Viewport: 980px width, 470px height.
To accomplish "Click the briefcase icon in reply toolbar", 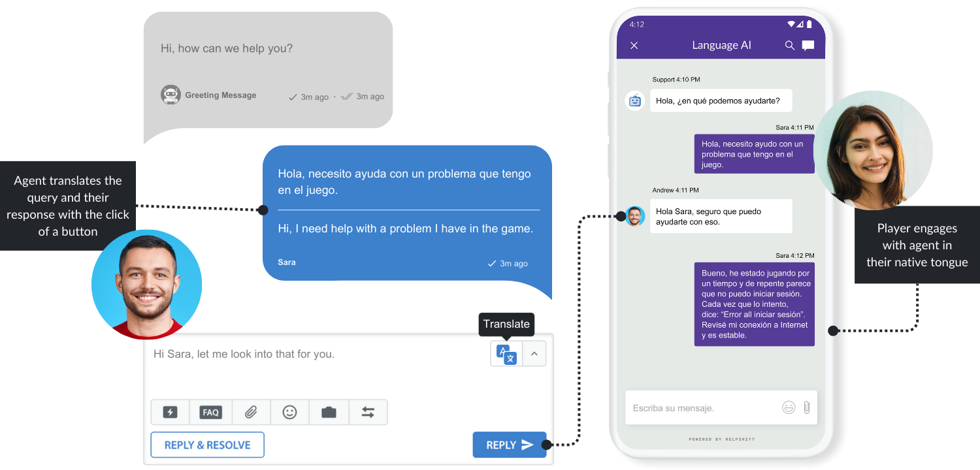I will click(x=329, y=413).
